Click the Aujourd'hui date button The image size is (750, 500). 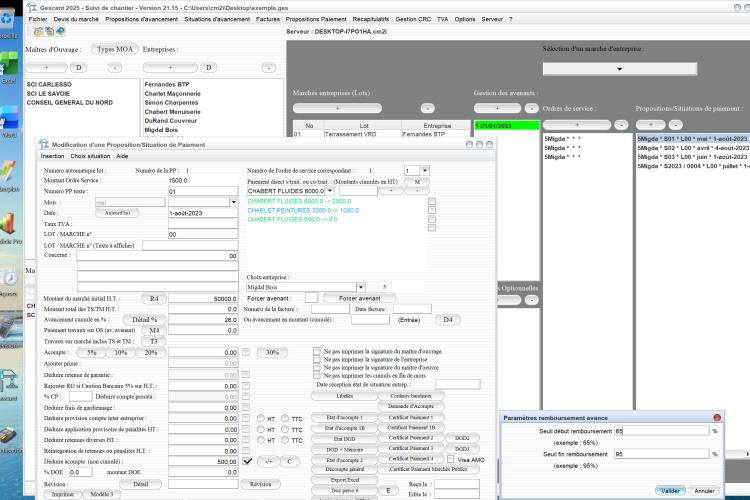tap(118, 213)
